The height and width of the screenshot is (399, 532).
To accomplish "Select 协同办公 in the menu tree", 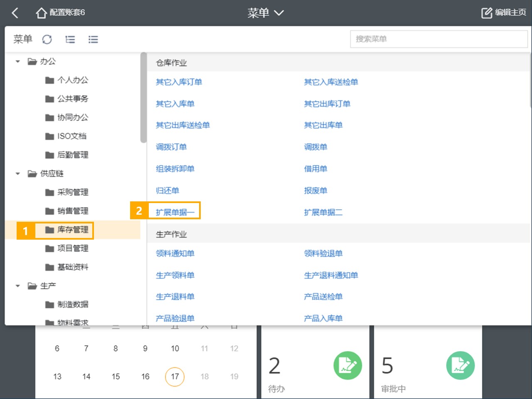I will pos(73,117).
